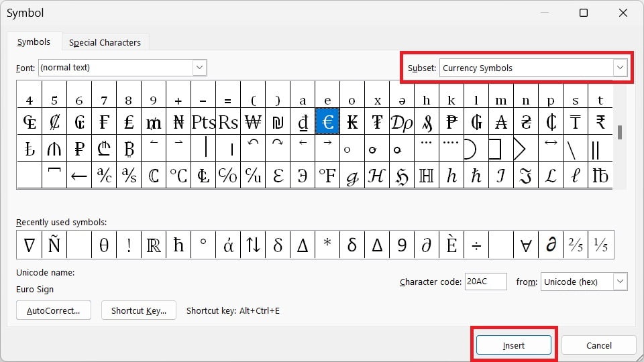
Task: Choose the double-struck R recent symbol
Action: click(x=154, y=245)
